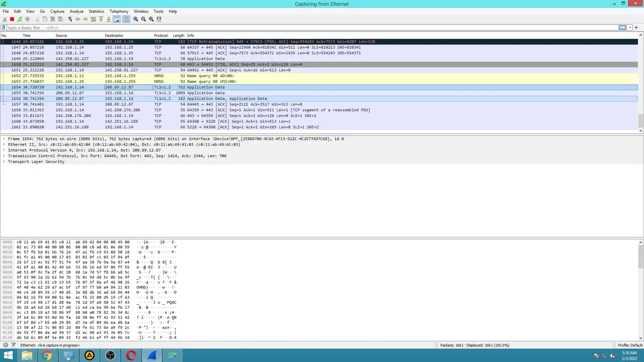This screenshot has width=644, height=362.
Task: Toggle packet colorization rules
Action: (126, 19)
